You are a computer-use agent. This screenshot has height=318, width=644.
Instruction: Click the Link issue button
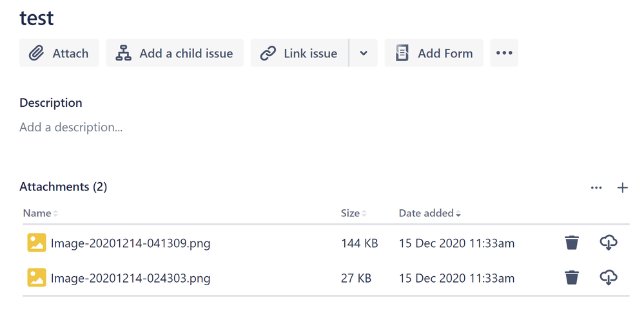pos(299,53)
